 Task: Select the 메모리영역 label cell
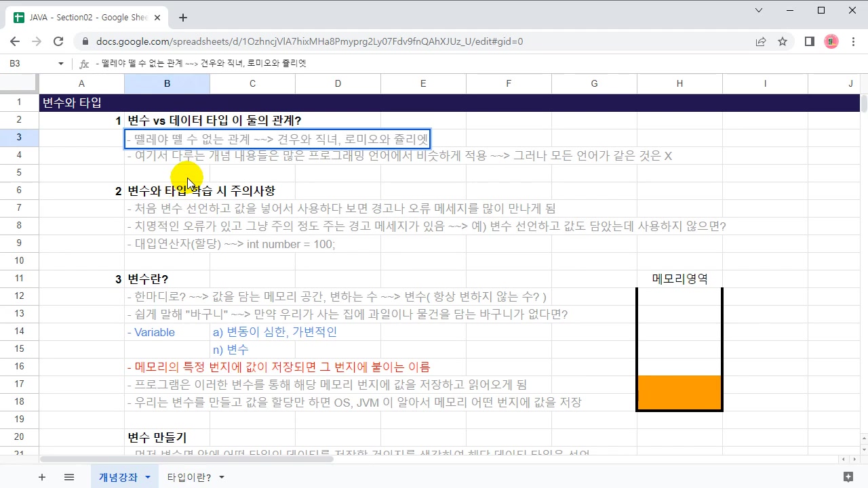(x=679, y=279)
